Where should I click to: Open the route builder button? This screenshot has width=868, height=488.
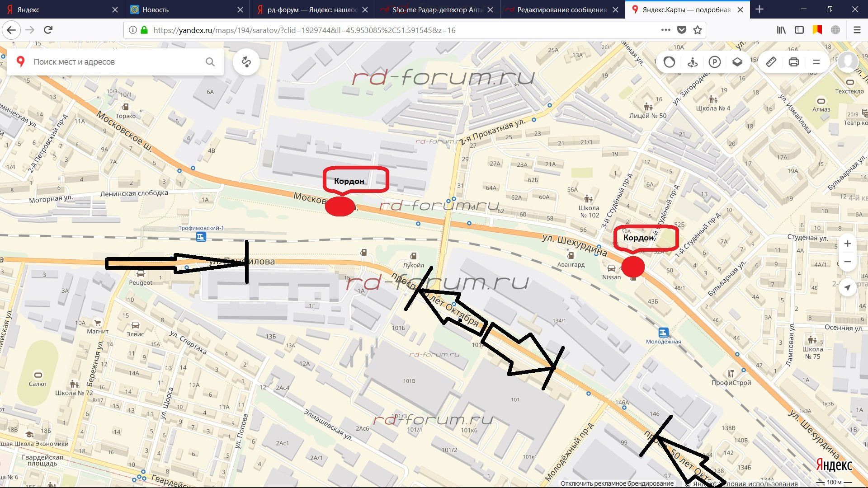coord(246,62)
